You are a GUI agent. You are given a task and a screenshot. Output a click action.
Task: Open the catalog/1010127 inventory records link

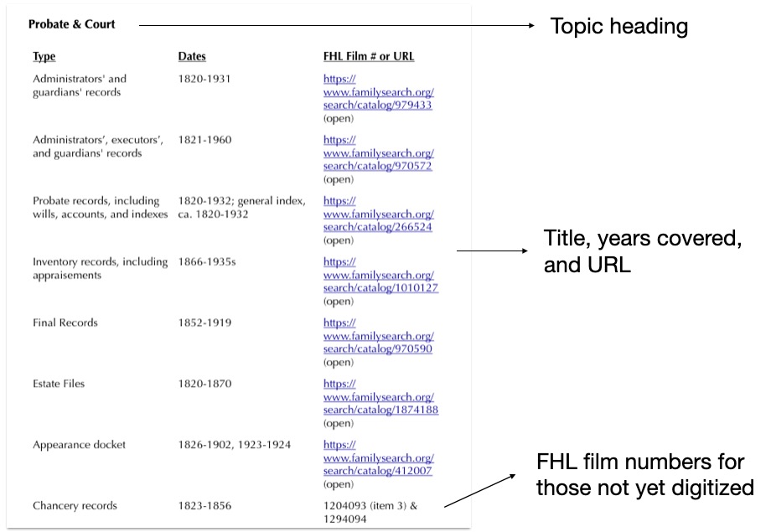click(380, 276)
